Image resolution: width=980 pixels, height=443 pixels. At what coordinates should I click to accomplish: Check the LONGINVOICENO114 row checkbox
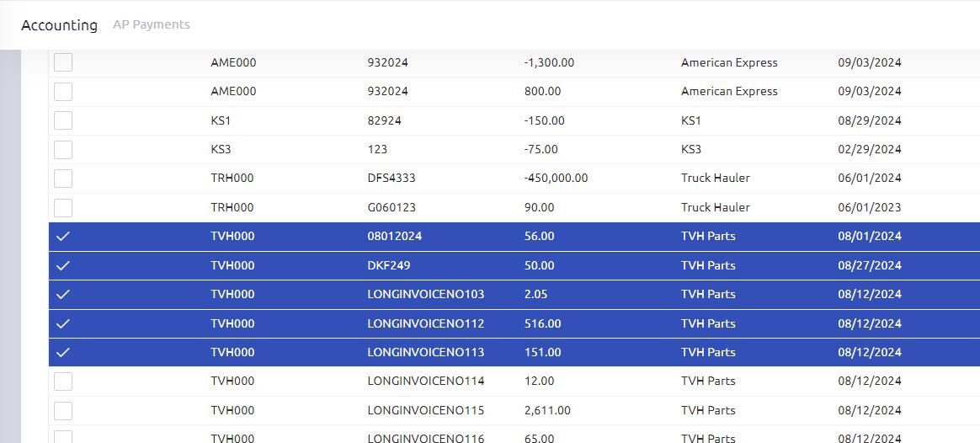click(x=63, y=382)
